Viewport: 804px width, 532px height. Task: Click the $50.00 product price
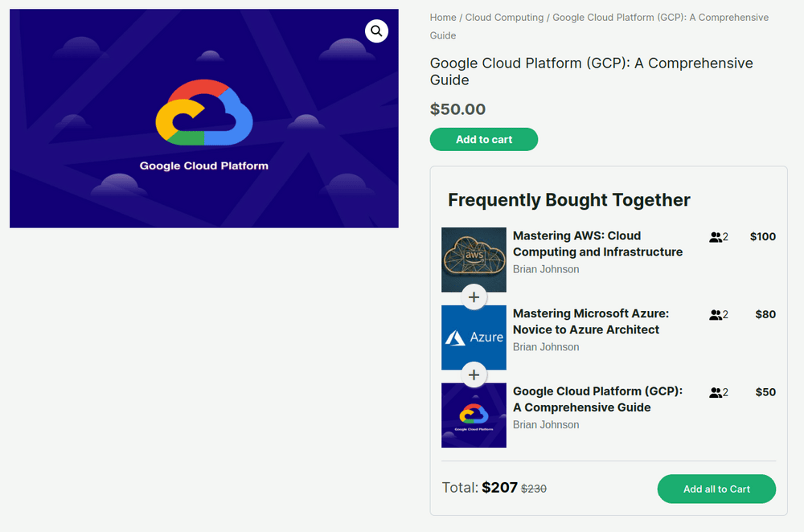click(457, 109)
